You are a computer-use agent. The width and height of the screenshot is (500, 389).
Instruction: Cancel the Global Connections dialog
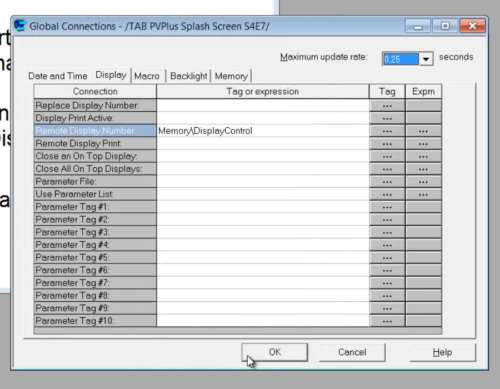click(352, 352)
